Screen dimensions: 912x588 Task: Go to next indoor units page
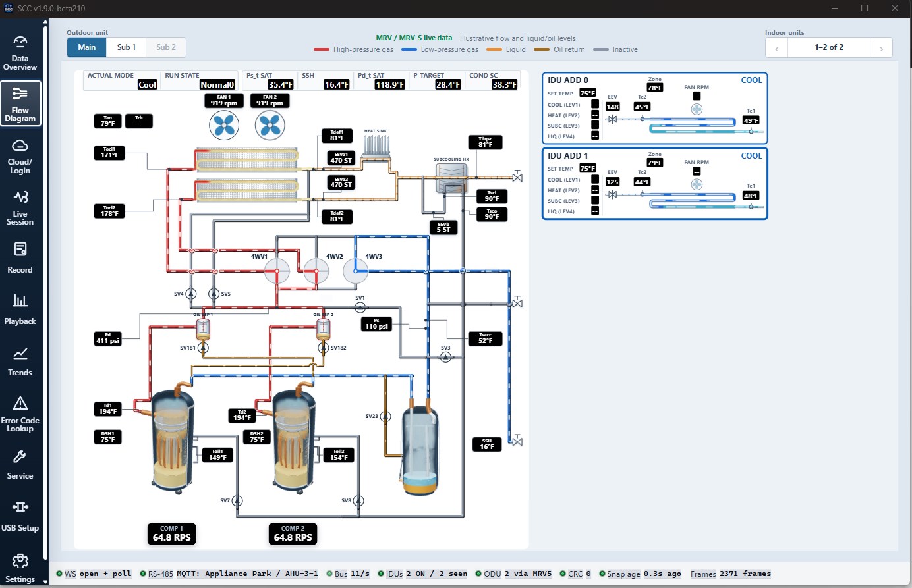881,48
